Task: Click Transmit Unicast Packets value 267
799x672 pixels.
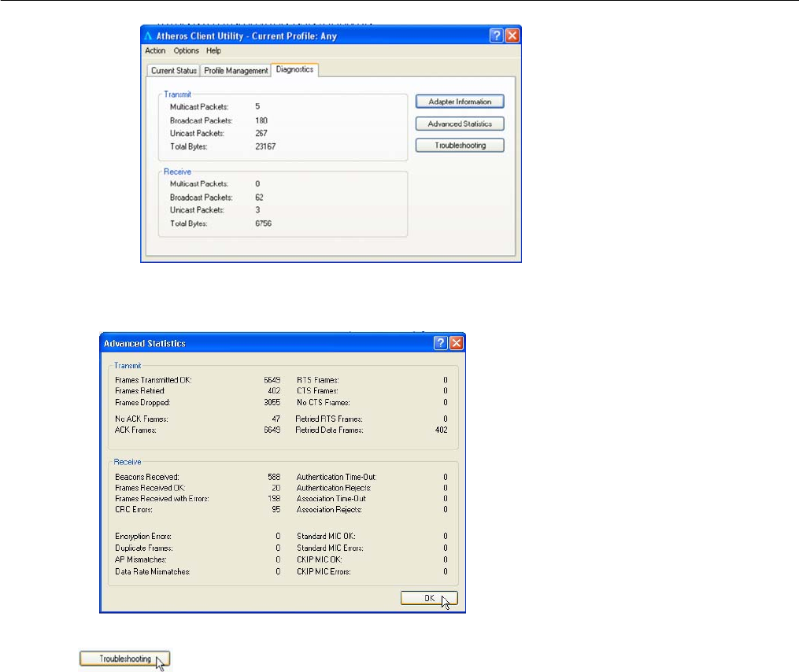Action: pyautogui.click(x=261, y=133)
